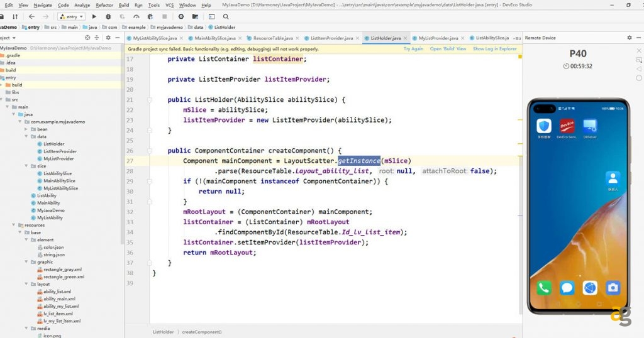The width and height of the screenshot is (644, 338).
Task: Open search everywhere magnifier icon
Action: tap(226, 17)
